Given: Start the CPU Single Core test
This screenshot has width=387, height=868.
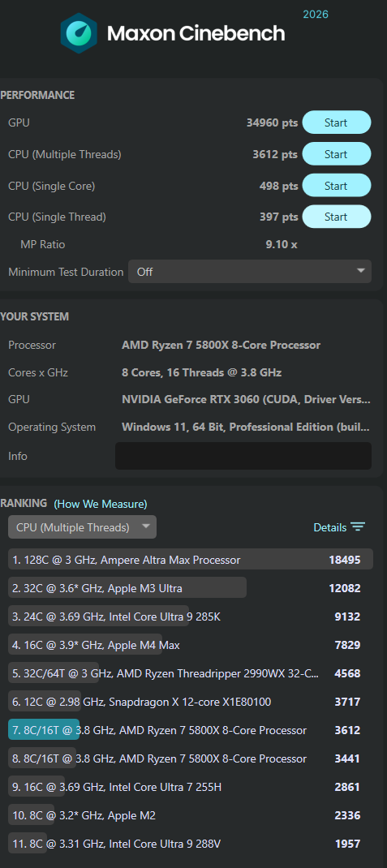Looking at the screenshot, I should pos(336,186).
